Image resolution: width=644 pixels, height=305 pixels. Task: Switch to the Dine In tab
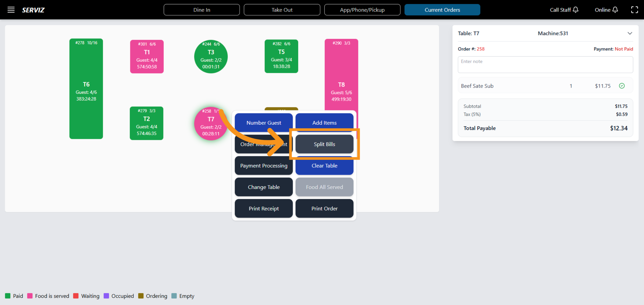202,10
